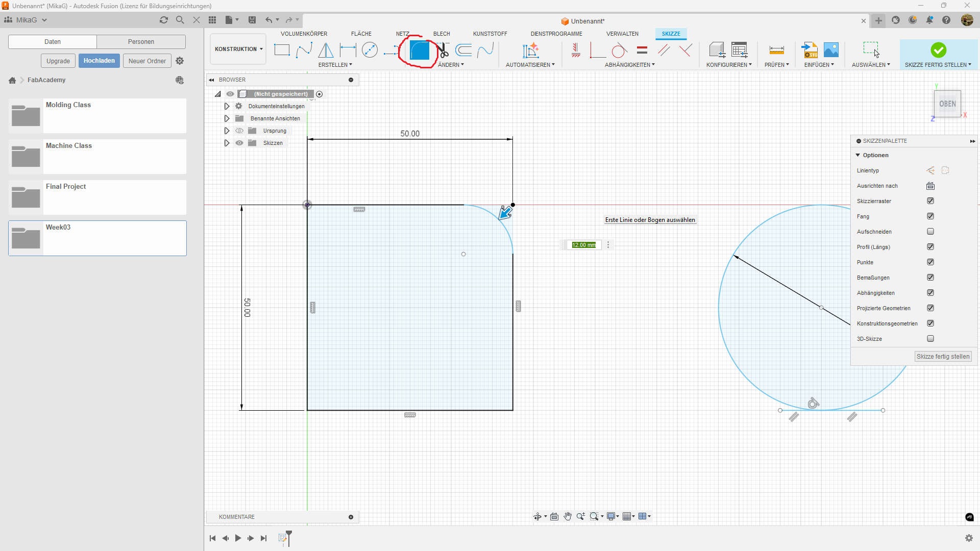
Task: Open the ÄNDERN dropdown menu
Action: pyautogui.click(x=451, y=65)
